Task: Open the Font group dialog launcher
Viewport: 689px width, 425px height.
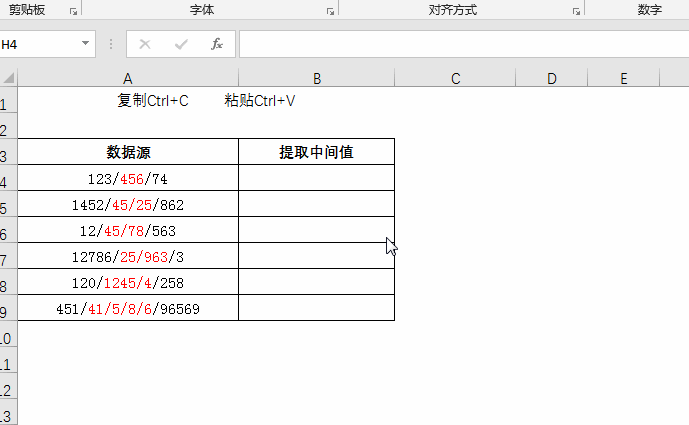Action: [x=330, y=12]
